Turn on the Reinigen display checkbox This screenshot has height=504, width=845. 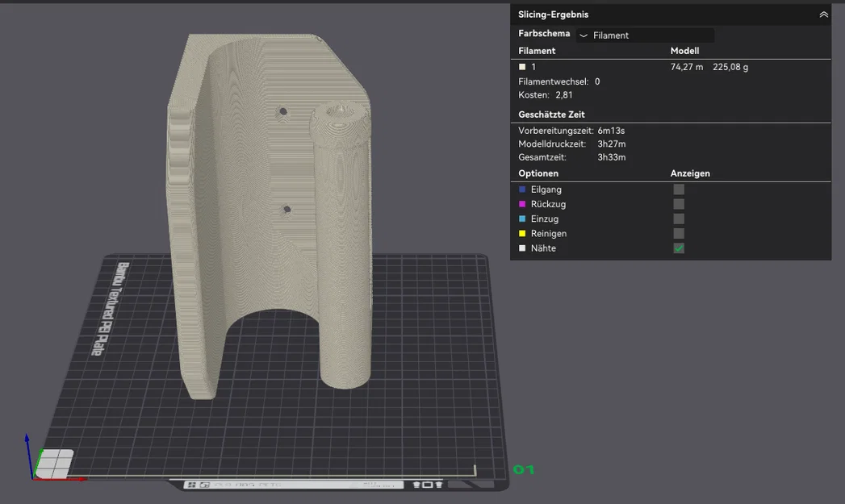point(679,233)
